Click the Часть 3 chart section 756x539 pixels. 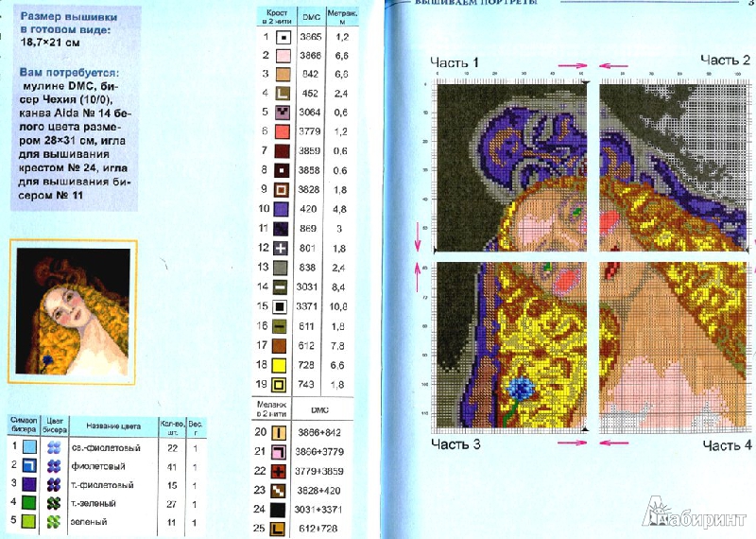pos(511,345)
